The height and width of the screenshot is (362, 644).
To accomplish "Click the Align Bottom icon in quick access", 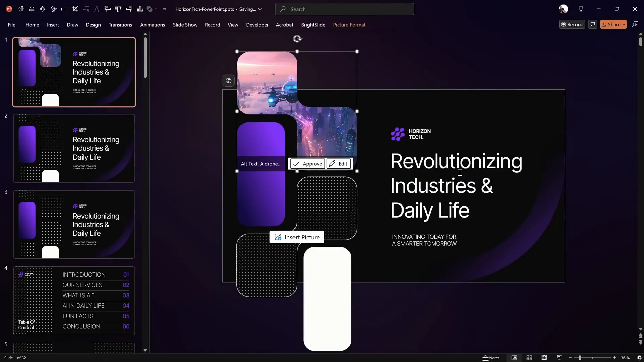I will click(140, 9).
